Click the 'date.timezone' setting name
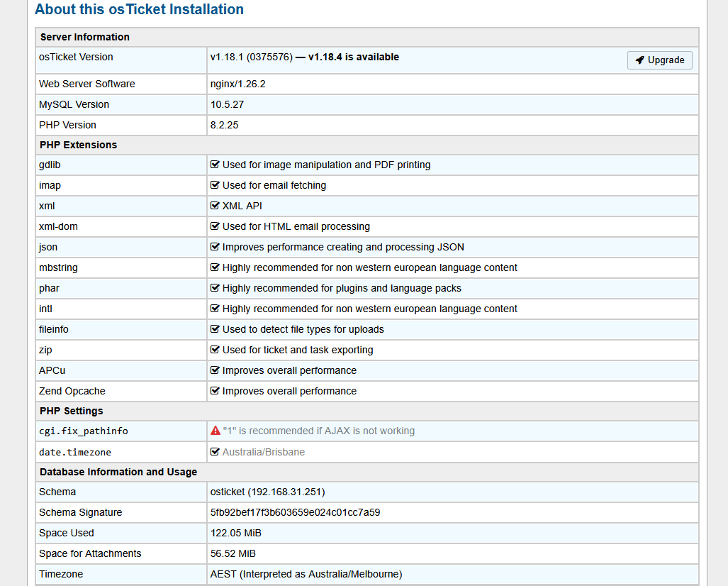Viewport: 728px width, 586px height. 74,452
